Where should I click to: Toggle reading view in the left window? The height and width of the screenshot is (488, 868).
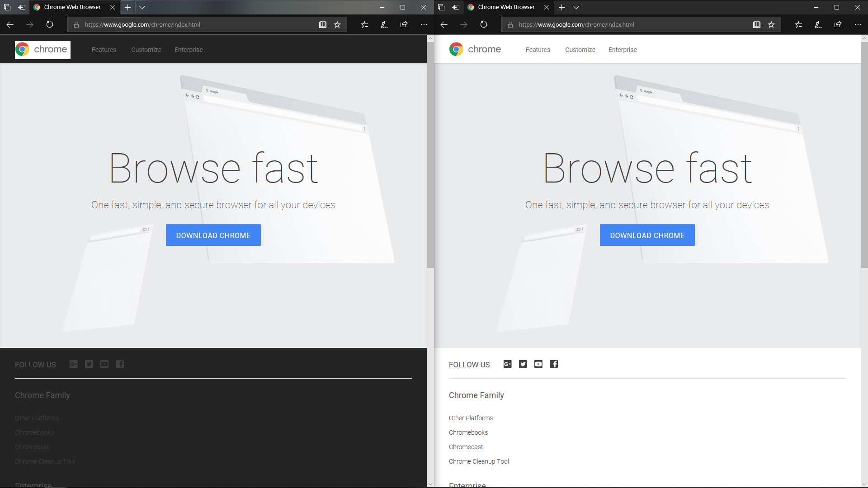point(323,24)
